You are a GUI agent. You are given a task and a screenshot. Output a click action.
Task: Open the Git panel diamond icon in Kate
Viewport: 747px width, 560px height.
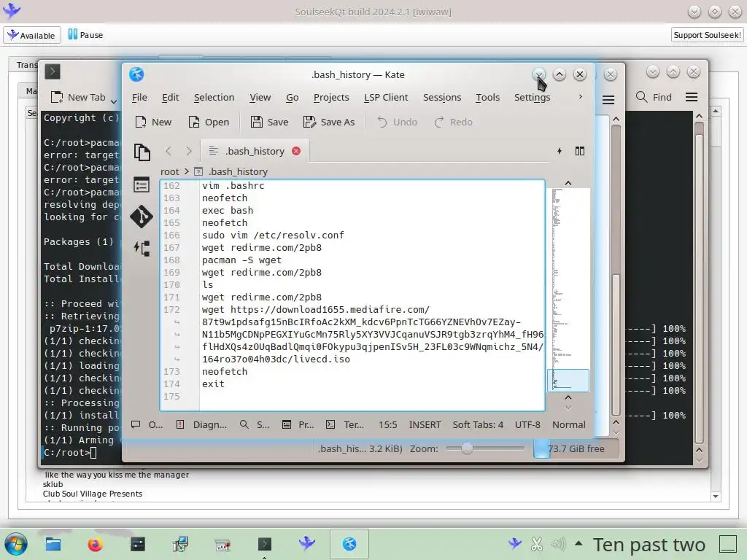click(x=142, y=216)
